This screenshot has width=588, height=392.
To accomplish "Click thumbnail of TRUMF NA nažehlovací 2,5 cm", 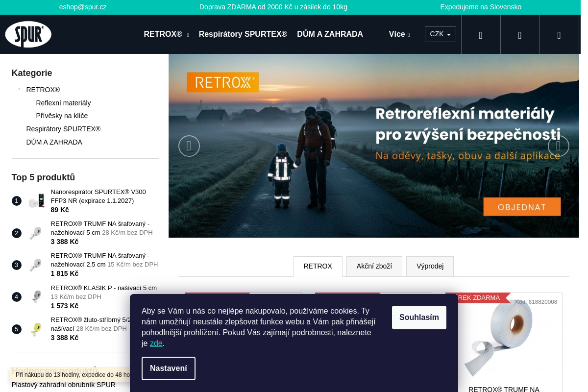I will click(x=36, y=265).
